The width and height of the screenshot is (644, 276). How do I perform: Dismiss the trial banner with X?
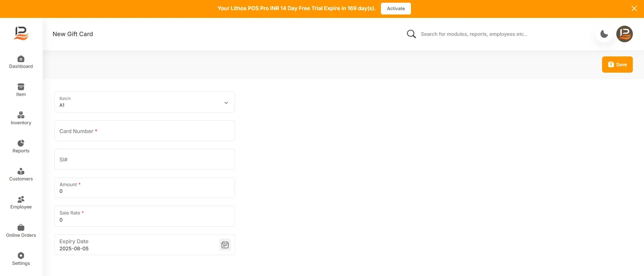634,8
